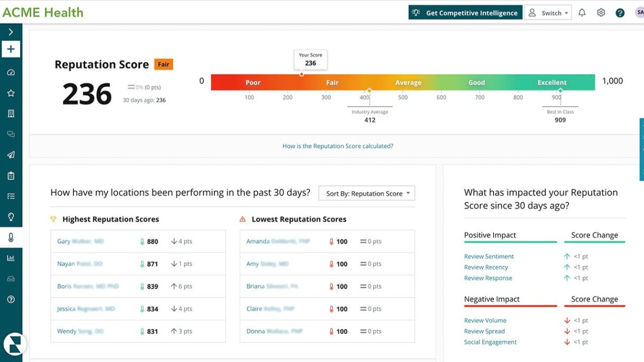Click the teal side tab at right edge

pyautogui.click(x=642, y=150)
